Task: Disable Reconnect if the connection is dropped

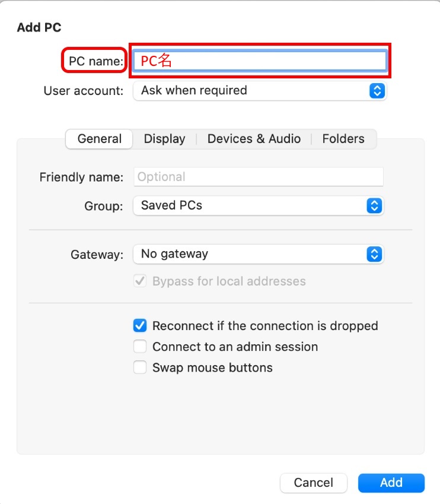Action: click(140, 326)
